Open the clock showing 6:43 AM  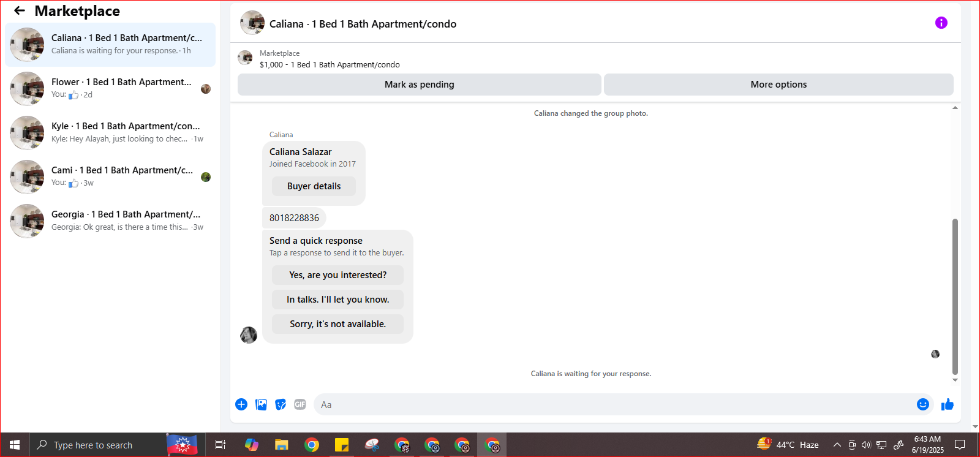pos(927,445)
